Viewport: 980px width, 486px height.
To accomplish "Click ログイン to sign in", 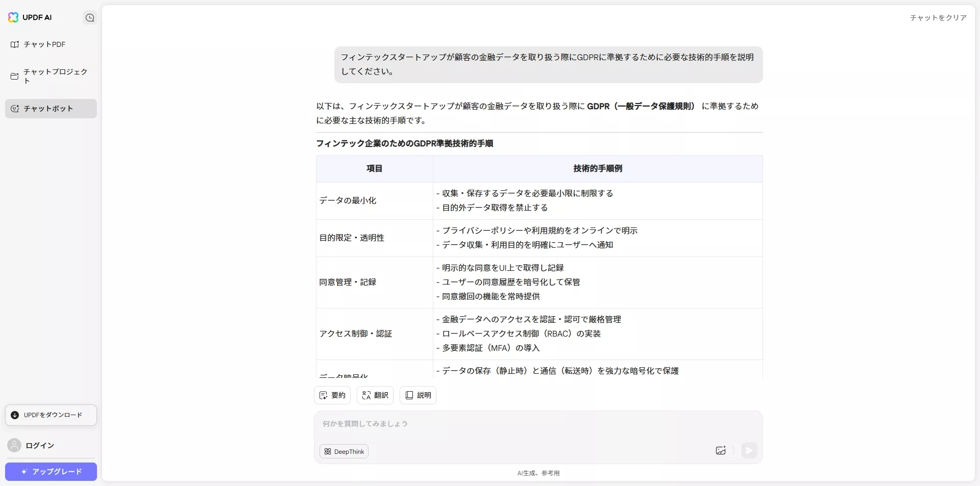I will tap(40, 445).
